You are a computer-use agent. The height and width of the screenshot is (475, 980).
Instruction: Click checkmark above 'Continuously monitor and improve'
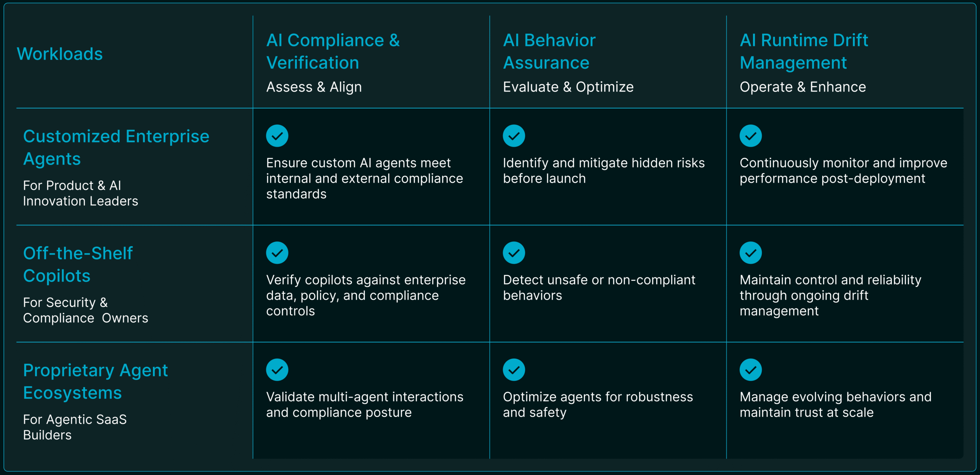750,136
